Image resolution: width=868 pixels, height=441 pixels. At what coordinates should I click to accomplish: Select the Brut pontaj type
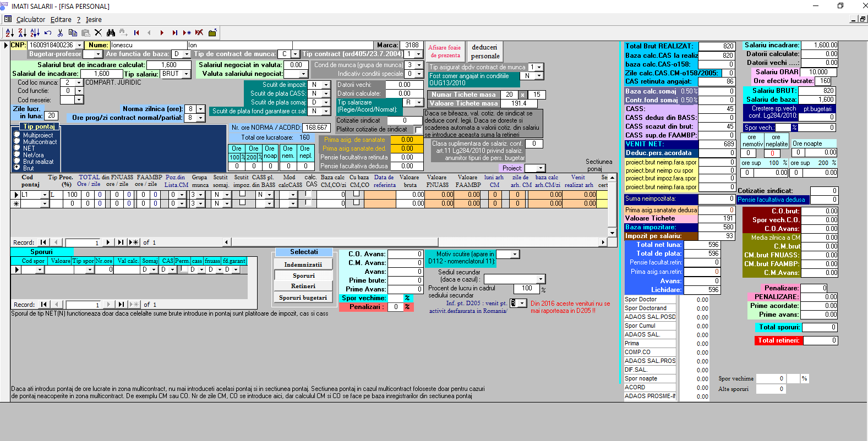[x=17, y=168]
